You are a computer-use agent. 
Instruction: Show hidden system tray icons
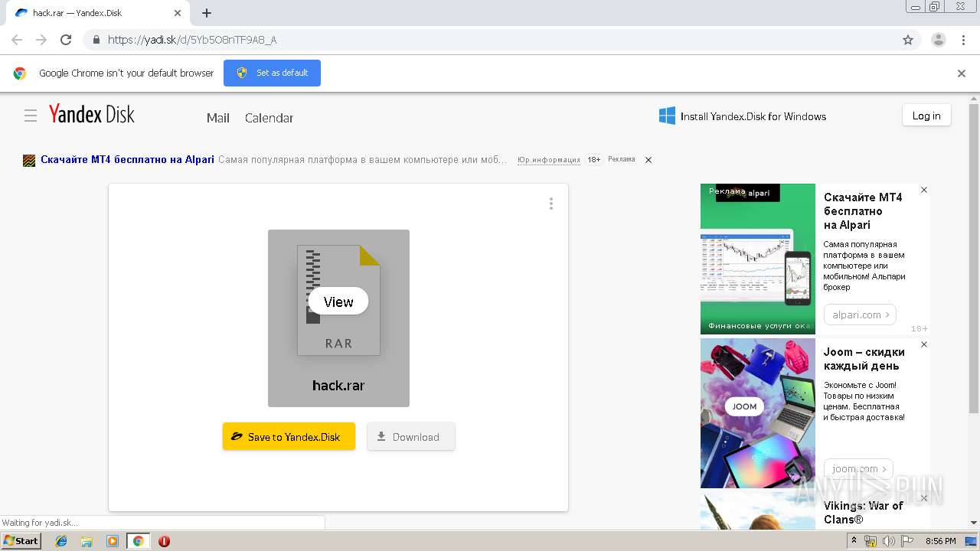pos(855,541)
